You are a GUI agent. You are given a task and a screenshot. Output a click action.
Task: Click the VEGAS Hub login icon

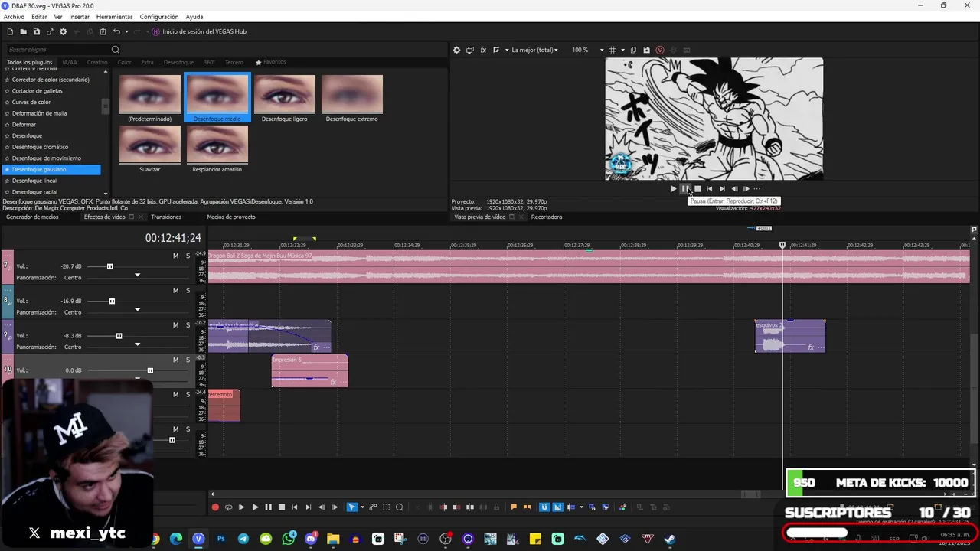point(155,31)
